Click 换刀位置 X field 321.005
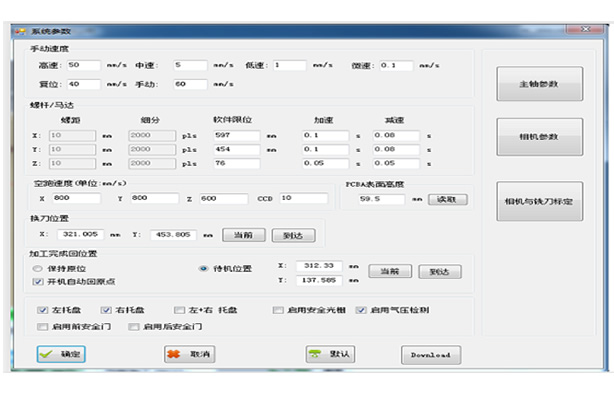This screenshot has width=614, height=393. coord(80,234)
